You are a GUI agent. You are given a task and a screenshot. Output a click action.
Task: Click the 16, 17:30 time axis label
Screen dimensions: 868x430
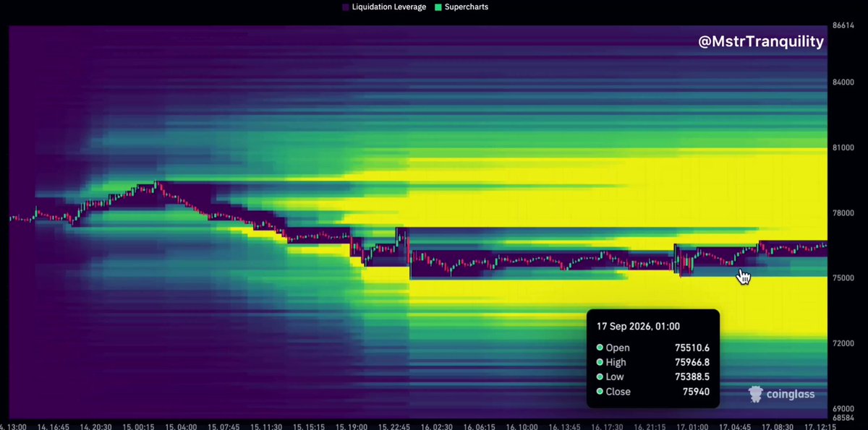(x=607, y=426)
